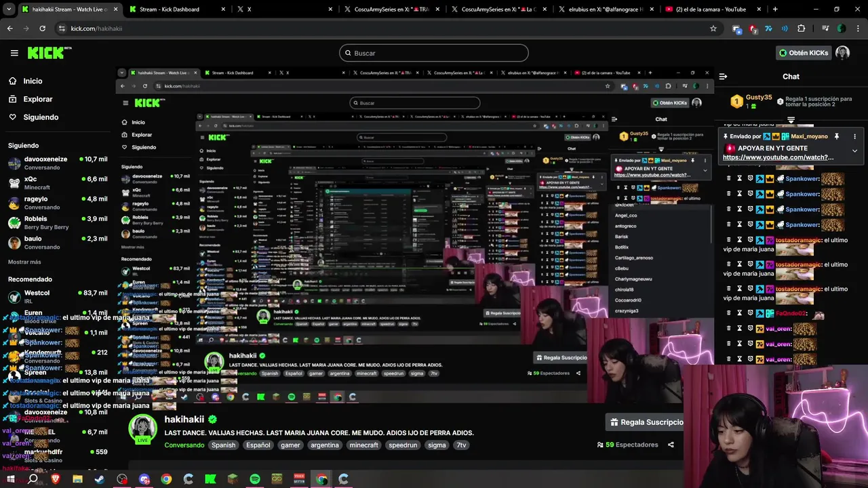Viewport: 868px width, 488px height.
Task: Select the 7tv stream tag
Action: point(461,445)
